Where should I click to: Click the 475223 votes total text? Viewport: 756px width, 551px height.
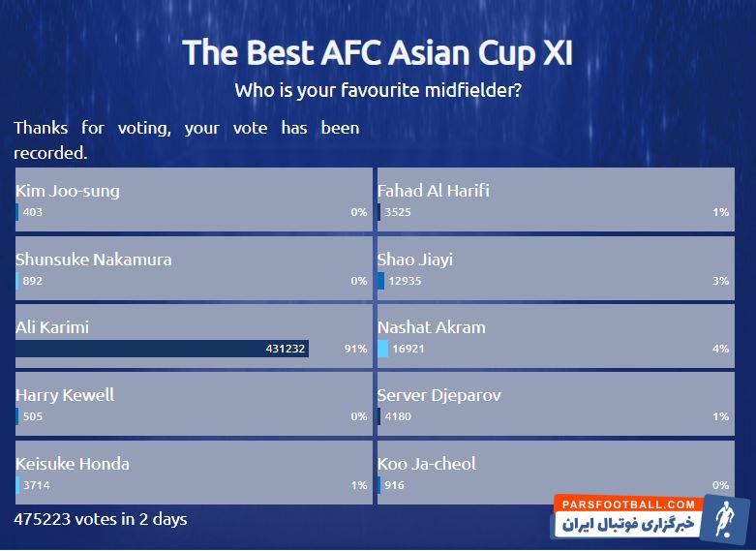101,519
